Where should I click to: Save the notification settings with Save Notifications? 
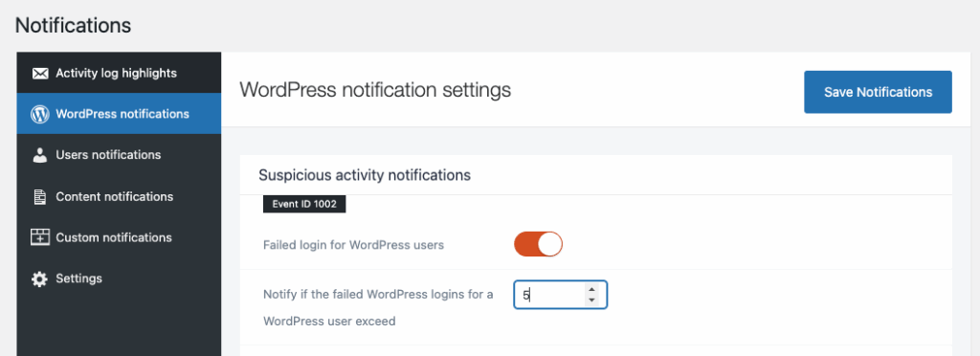(878, 92)
